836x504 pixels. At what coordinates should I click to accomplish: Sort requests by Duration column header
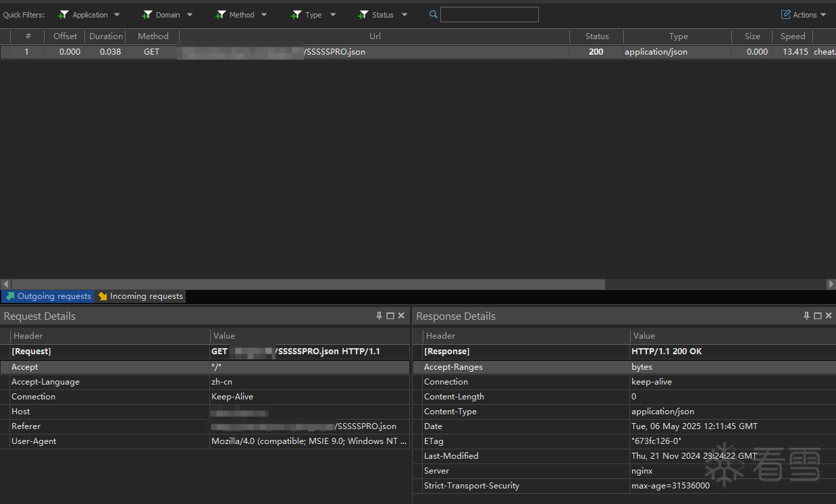point(106,36)
